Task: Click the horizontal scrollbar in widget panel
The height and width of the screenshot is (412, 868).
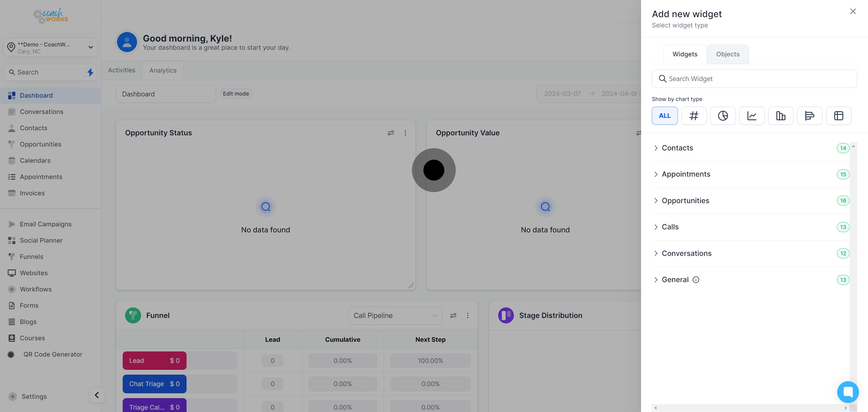Action: click(x=750, y=407)
